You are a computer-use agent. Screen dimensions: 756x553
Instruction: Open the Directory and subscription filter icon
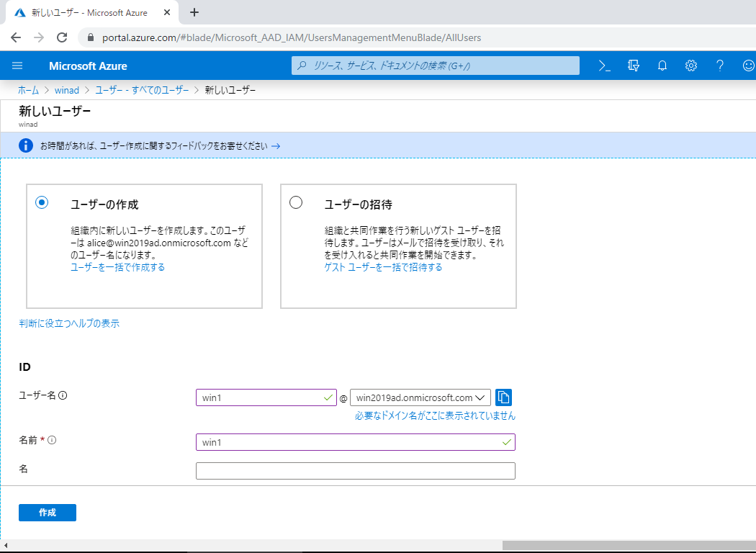[x=634, y=66]
